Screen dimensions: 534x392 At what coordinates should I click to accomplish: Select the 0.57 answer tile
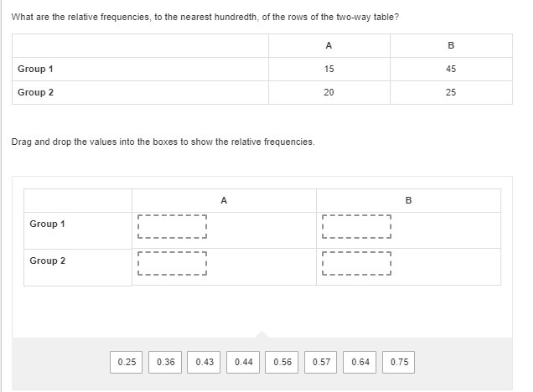(321, 362)
